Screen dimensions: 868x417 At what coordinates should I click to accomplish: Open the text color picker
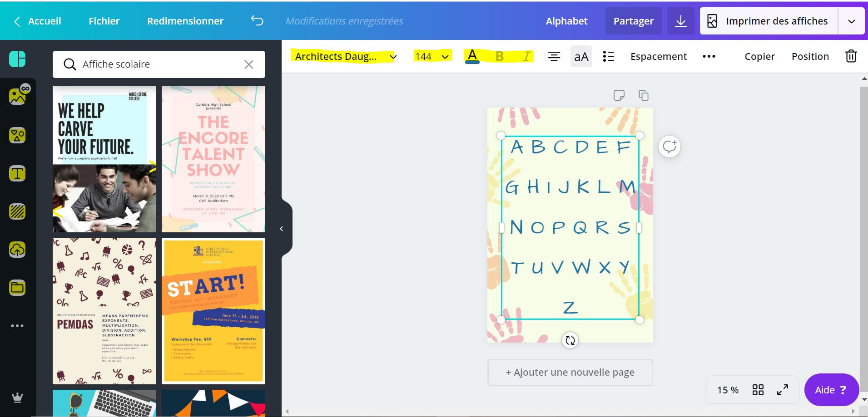[472, 56]
